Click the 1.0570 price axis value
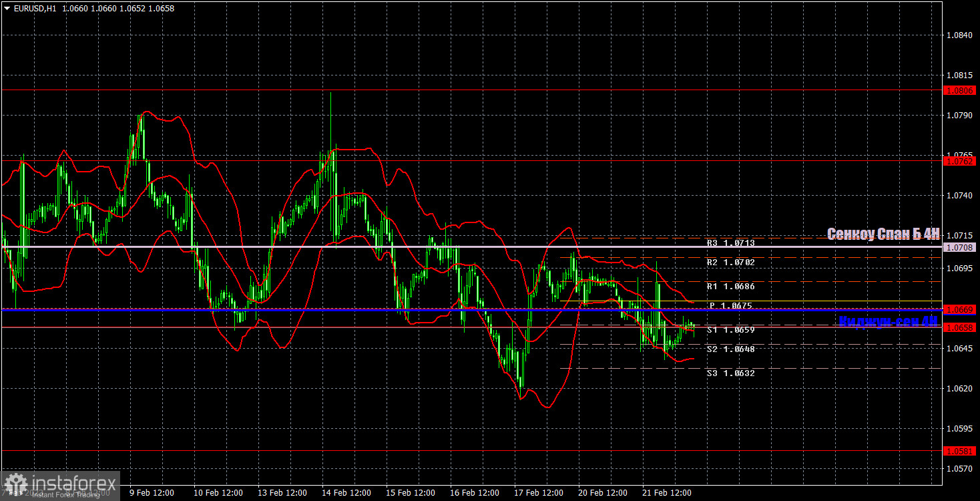This screenshot has height=501, width=980. (959, 469)
